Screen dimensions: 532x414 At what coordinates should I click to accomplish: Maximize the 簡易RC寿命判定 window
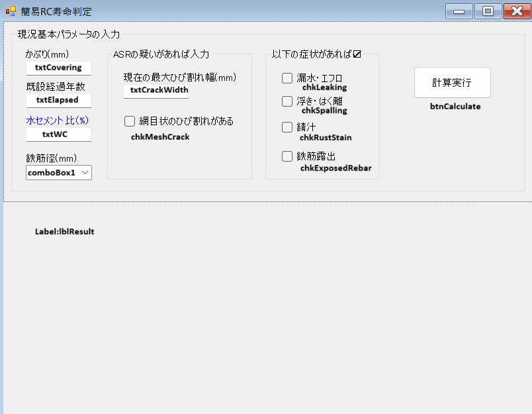[488, 11]
